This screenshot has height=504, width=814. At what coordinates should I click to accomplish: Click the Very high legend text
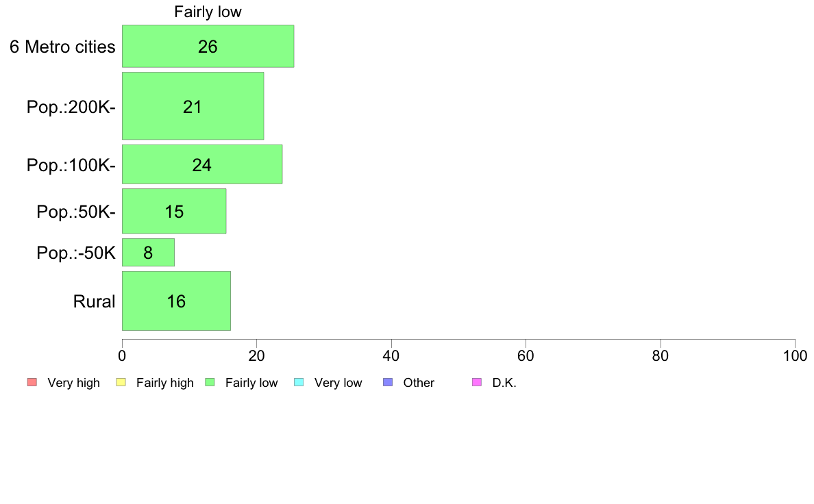coord(74,383)
